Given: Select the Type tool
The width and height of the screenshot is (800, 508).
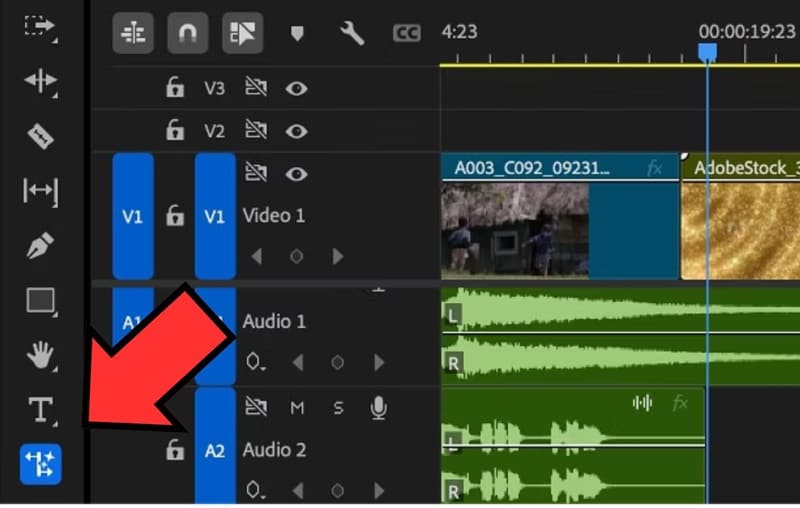Looking at the screenshot, I should (40, 410).
